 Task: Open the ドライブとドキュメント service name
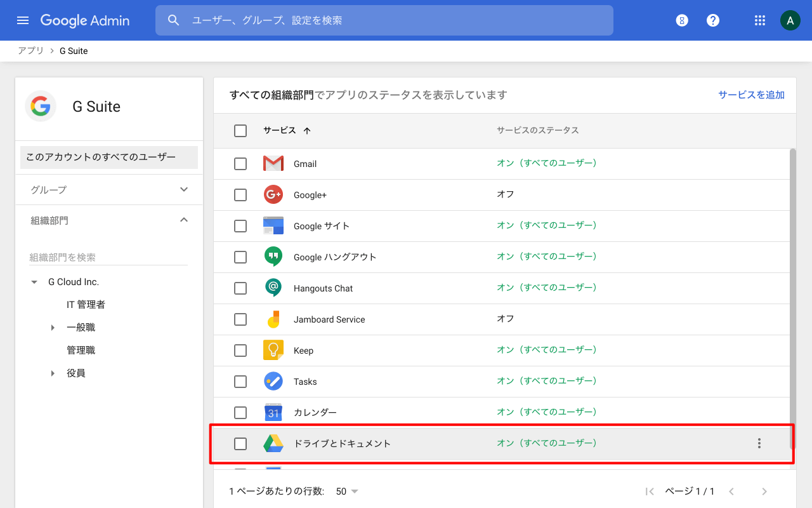point(342,444)
